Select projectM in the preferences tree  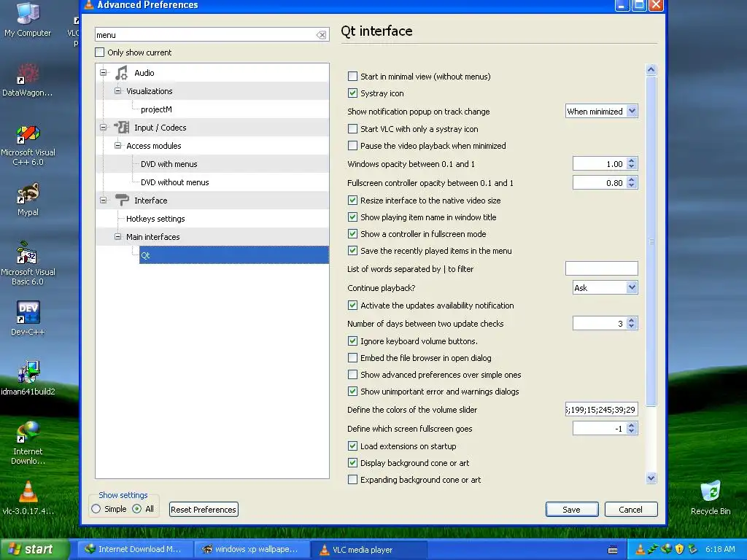[156, 109]
